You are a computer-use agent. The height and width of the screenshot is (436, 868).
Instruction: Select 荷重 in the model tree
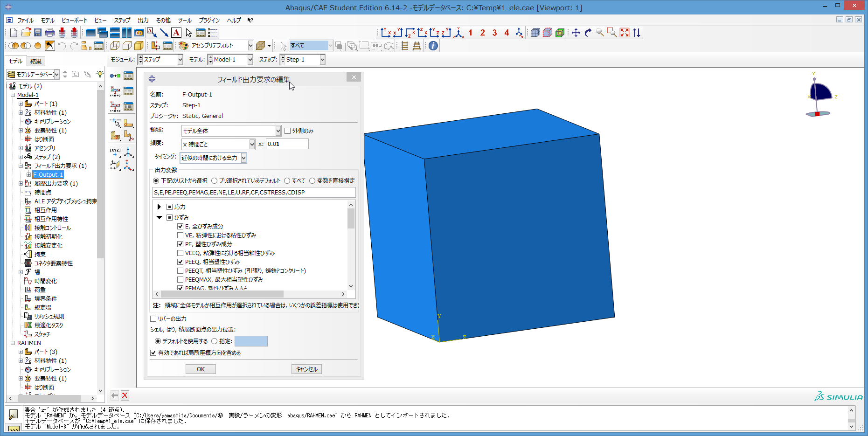pyautogui.click(x=40, y=290)
